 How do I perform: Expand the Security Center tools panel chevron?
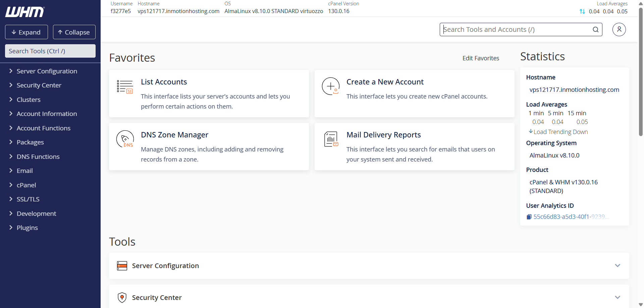tap(618, 297)
